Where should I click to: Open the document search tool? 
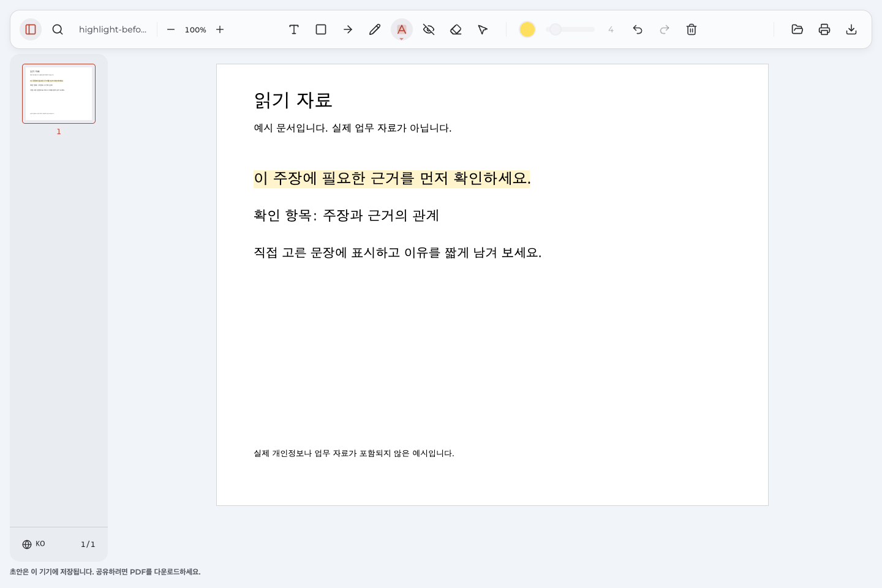58,29
